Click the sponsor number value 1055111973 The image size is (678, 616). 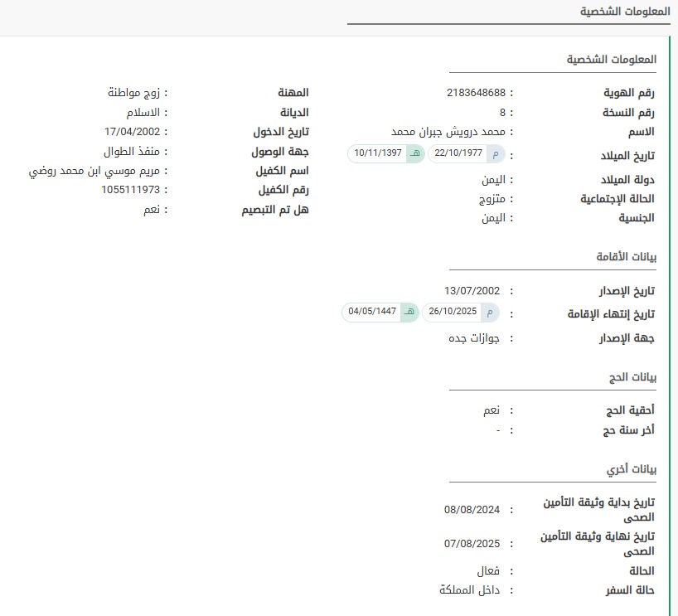[134, 190]
